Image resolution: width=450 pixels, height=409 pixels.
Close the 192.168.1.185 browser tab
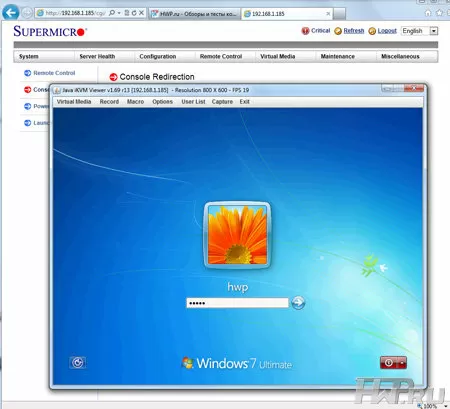(x=328, y=14)
